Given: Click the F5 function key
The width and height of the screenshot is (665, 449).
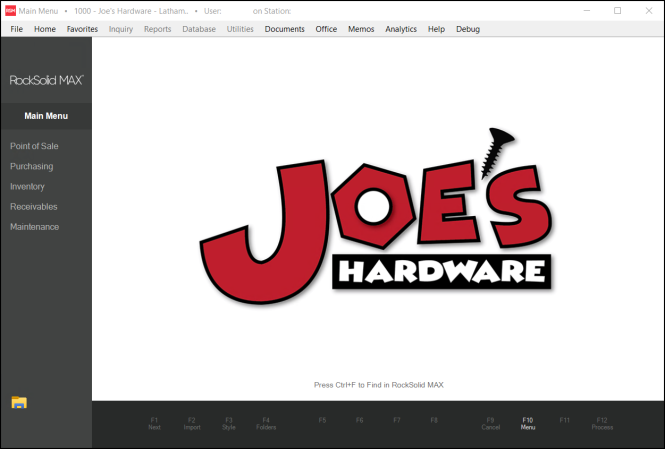Looking at the screenshot, I should [322, 420].
